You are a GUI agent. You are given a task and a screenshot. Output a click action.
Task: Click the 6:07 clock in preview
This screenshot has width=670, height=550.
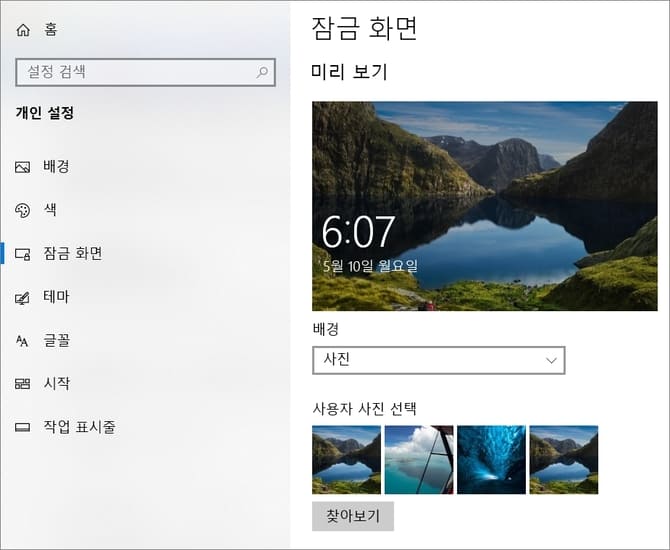358,232
